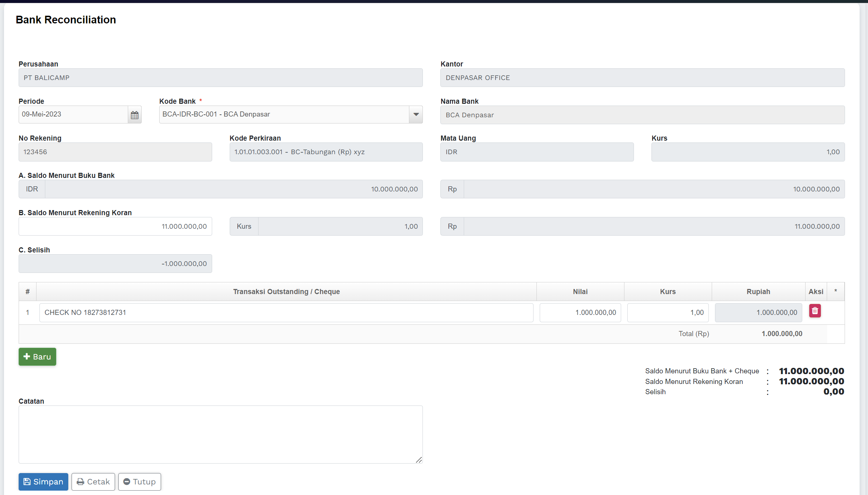Click the Cetak print button

click(x=93, y=482)
